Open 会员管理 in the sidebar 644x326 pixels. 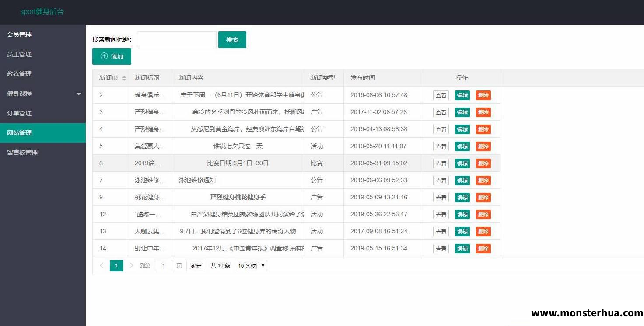[x=43, y=35]
